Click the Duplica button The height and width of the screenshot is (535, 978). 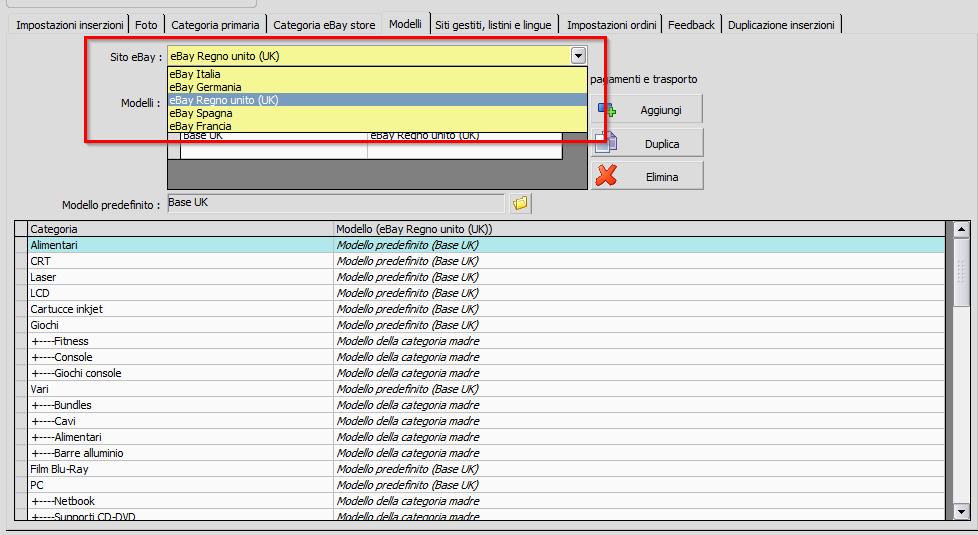pyautogui.click(x=647, y=143)
